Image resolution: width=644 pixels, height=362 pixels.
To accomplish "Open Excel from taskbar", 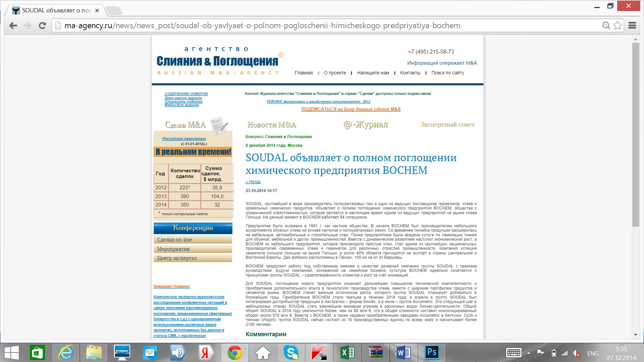I will click(x=347, y=353).
